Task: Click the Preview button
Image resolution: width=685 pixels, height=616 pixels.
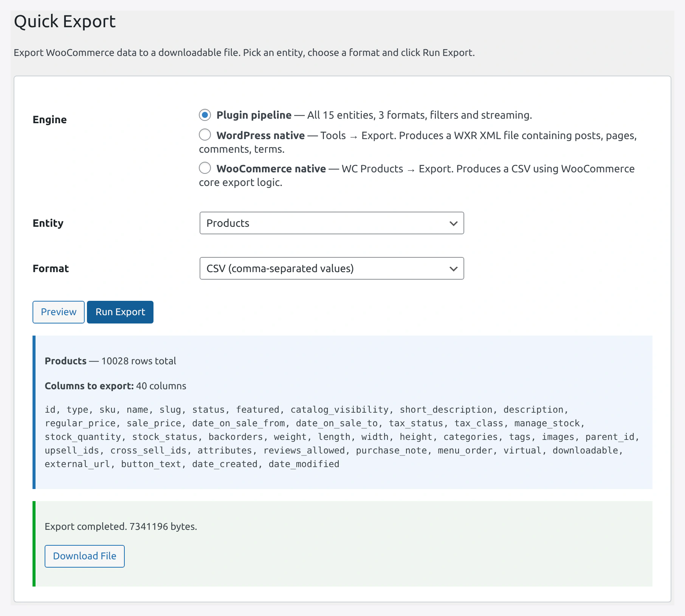Action: pos(59,312)
